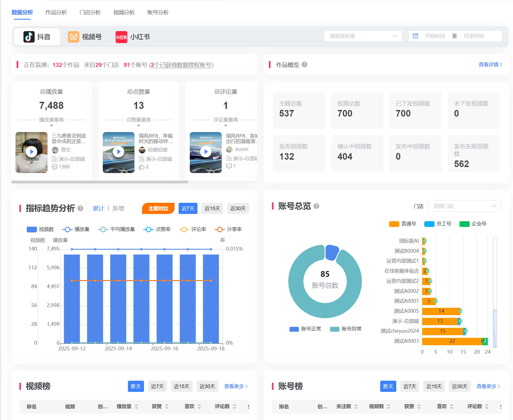The width and height of the screenshot is (513, 420).
Task: Click the help icon beside 指标趋势分析
Action: [80, 208]
